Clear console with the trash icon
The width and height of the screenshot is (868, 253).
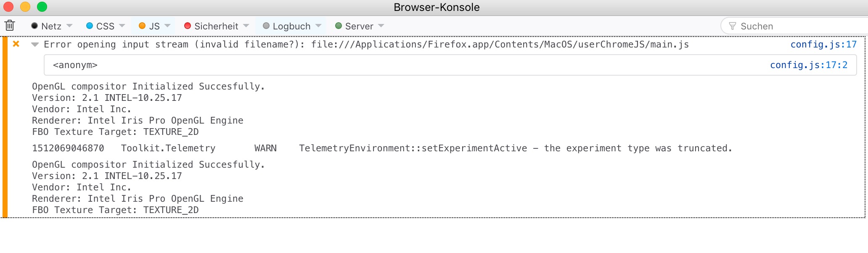[x=10, y=26]
